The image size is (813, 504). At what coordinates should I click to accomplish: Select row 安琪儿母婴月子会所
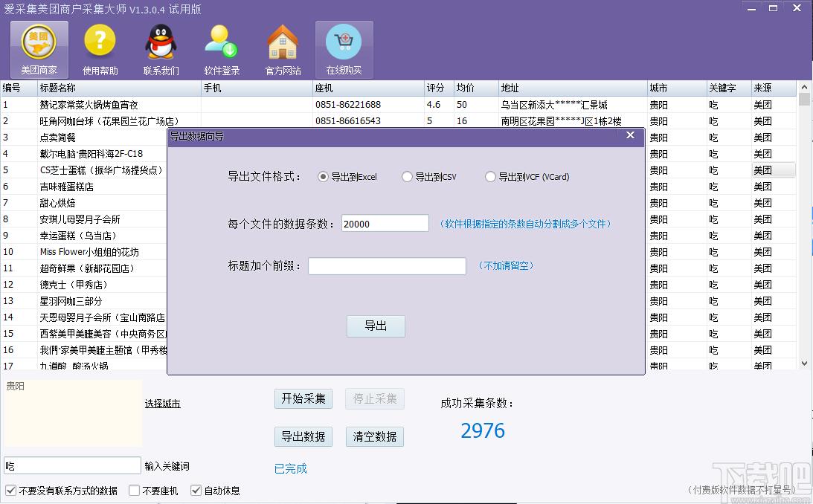coord(80,219)
